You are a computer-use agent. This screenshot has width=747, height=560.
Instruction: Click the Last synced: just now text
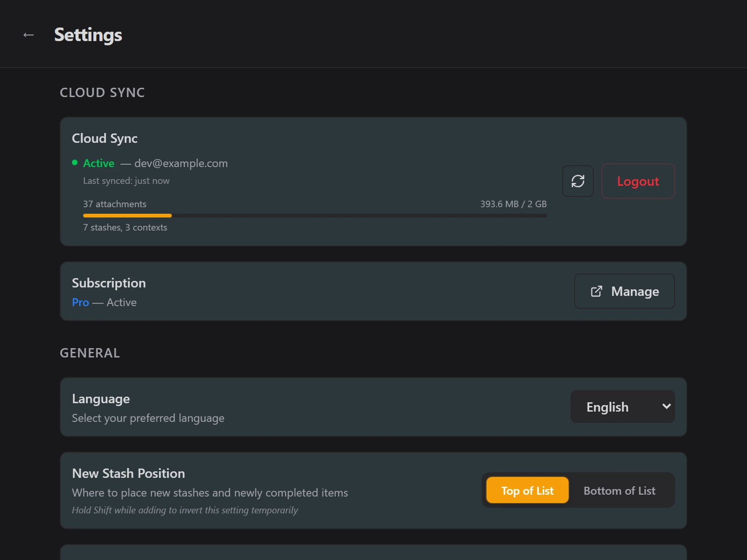tap(127, 181)
